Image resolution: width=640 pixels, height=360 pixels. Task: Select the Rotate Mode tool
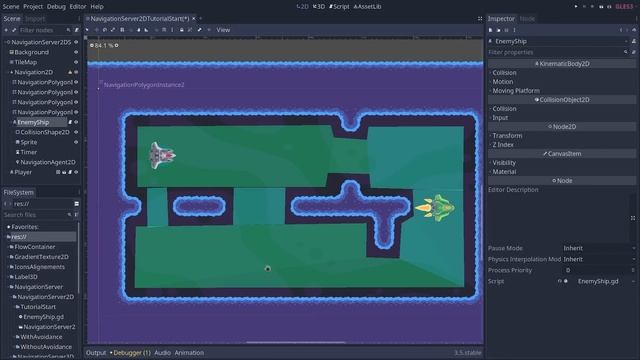(x=105, y=30)
